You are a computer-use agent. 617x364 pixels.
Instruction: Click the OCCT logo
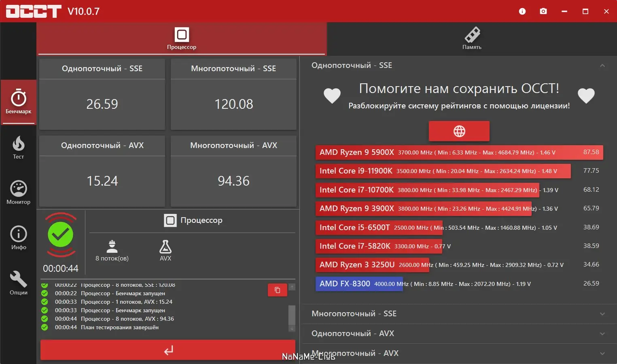tap(34, 11)
